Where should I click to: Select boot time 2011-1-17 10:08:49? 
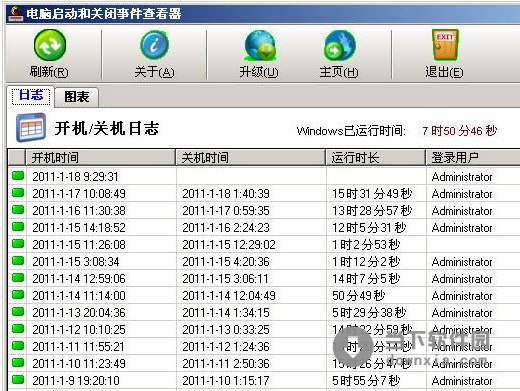pos(79,194)
